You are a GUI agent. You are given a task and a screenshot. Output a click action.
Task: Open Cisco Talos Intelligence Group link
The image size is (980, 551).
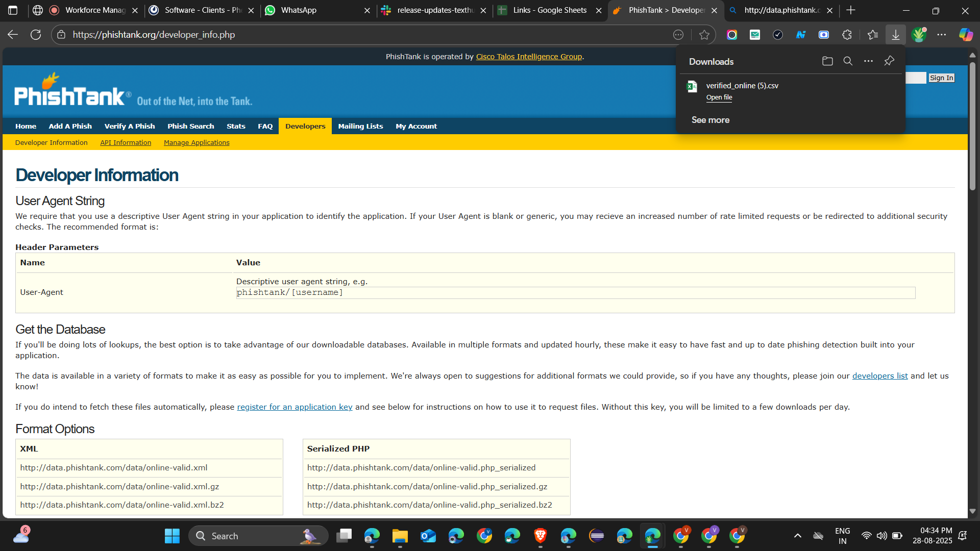[529, 57]
